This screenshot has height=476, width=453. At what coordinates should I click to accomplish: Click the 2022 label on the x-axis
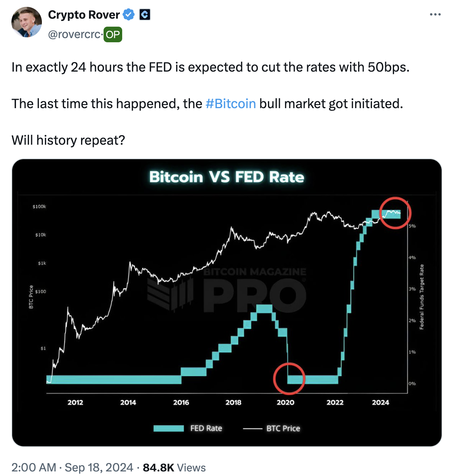(335, 403)
